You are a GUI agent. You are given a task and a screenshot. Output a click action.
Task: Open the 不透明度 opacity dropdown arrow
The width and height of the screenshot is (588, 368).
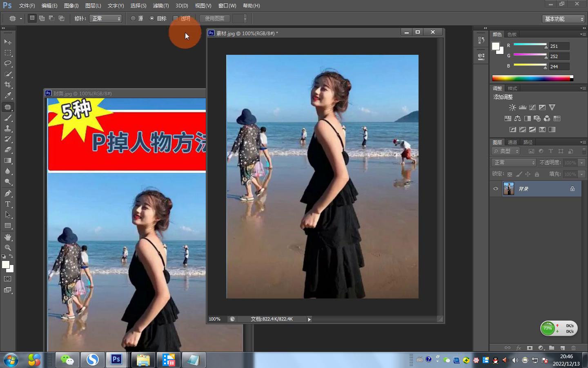582,162
